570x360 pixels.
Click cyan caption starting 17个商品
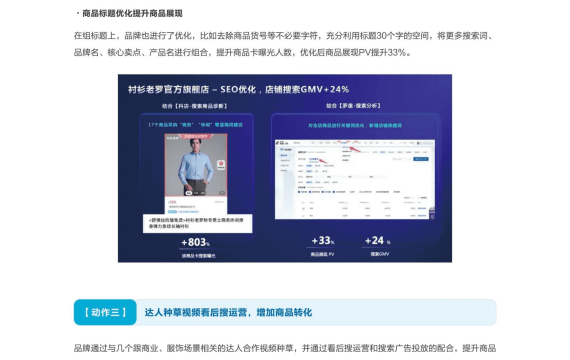pyautogui.click(x=195, y=125)
